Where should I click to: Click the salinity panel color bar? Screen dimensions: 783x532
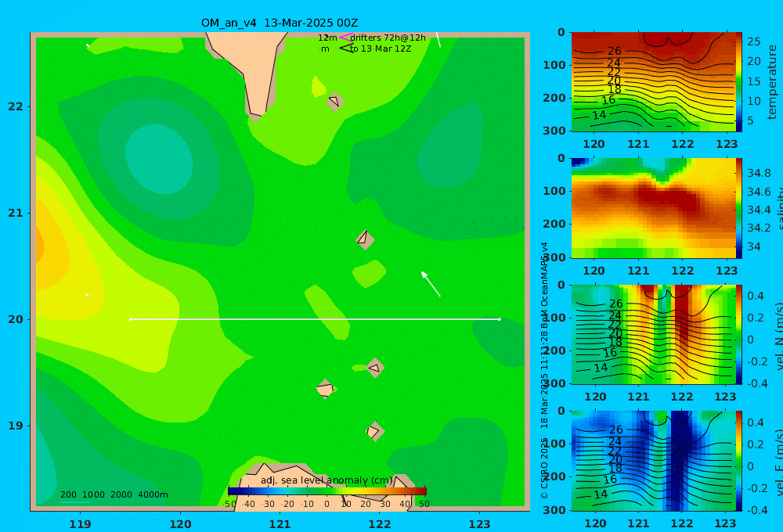(x=739, y=209)
